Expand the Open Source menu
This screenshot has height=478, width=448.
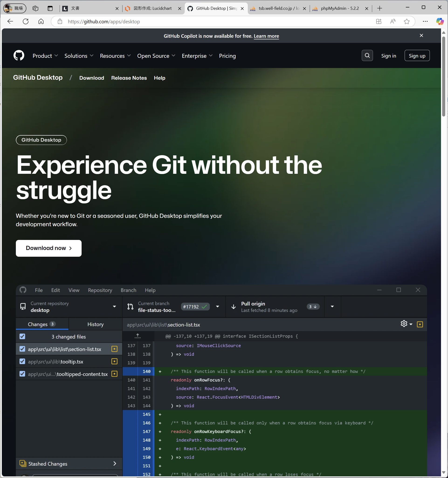tap(156, 56)
